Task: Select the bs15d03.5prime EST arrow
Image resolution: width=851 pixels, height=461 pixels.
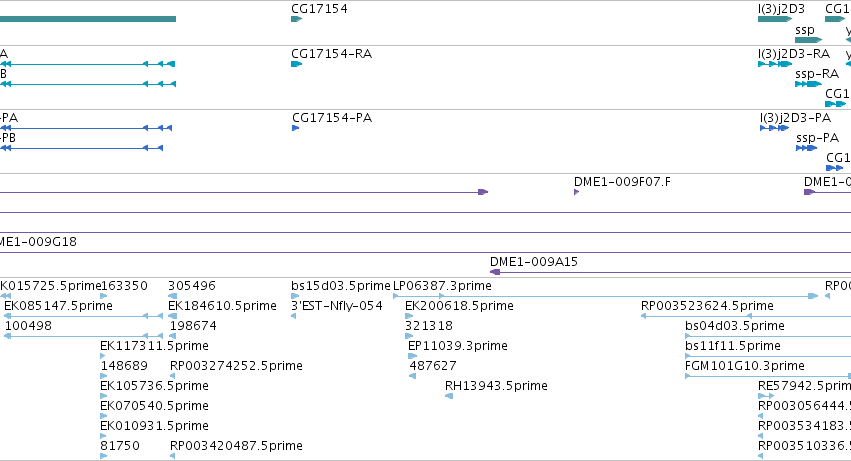Action: click(x=295, y=296)
